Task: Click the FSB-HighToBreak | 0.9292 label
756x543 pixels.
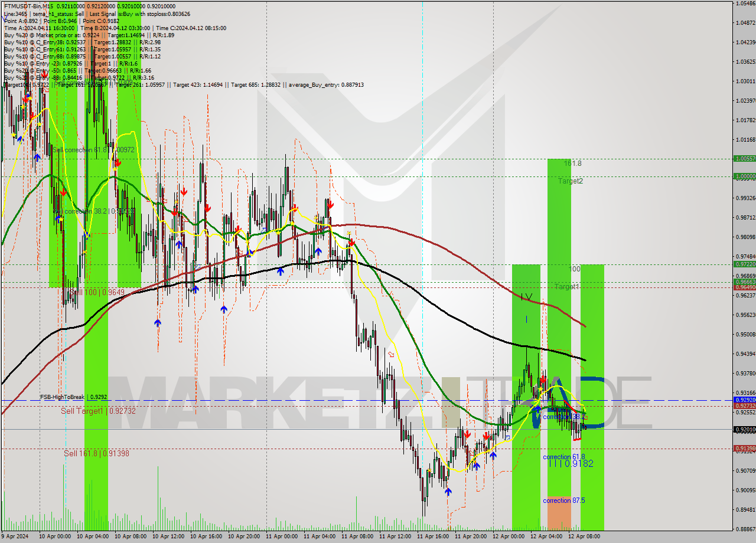Action: point(74,397)
